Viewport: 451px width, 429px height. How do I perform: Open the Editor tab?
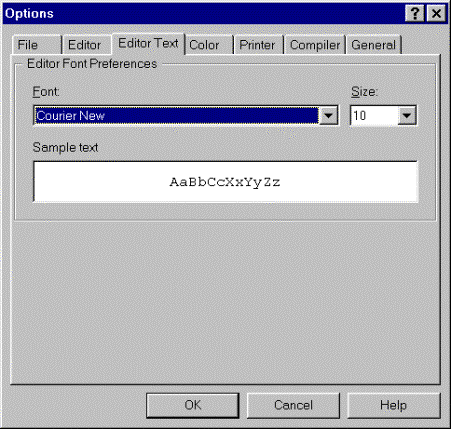coord(87,45)
